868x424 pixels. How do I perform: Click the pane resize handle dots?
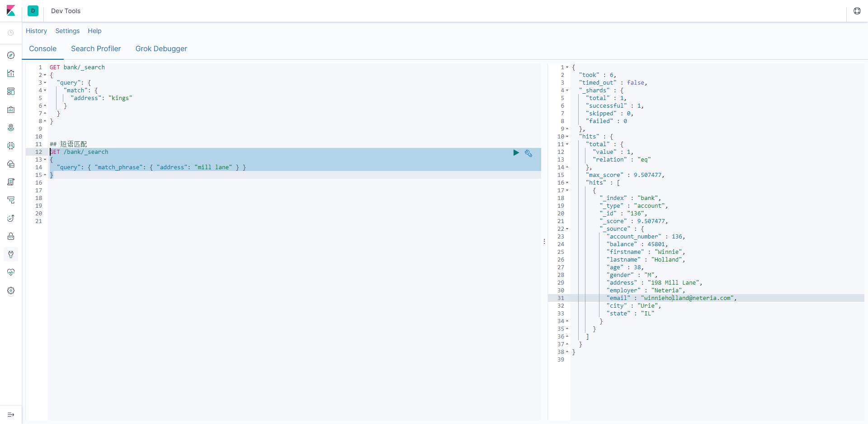click(x=544, y=242)
